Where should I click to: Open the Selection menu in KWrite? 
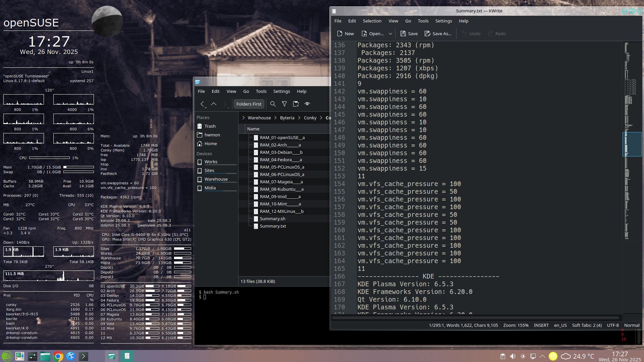click(372, 21)
